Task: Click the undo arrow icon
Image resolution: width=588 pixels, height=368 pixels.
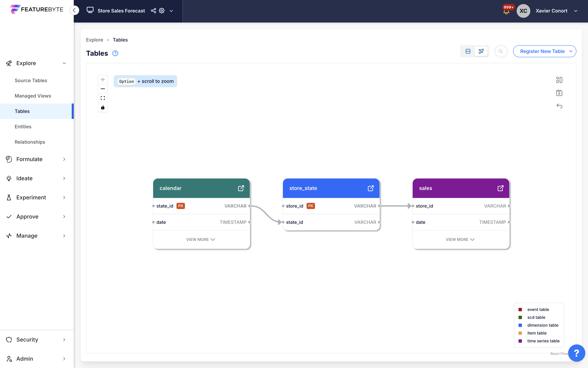Action: tap(559, 106)
